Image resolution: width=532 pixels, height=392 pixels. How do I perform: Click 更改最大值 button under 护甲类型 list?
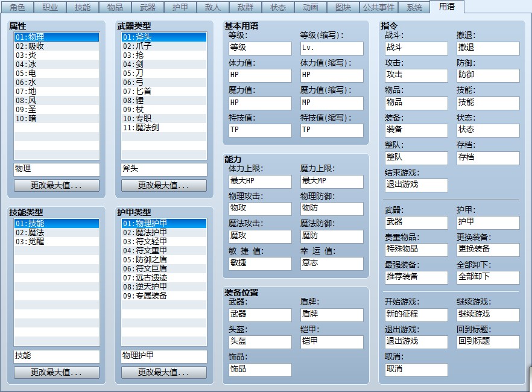pos(164,372)
